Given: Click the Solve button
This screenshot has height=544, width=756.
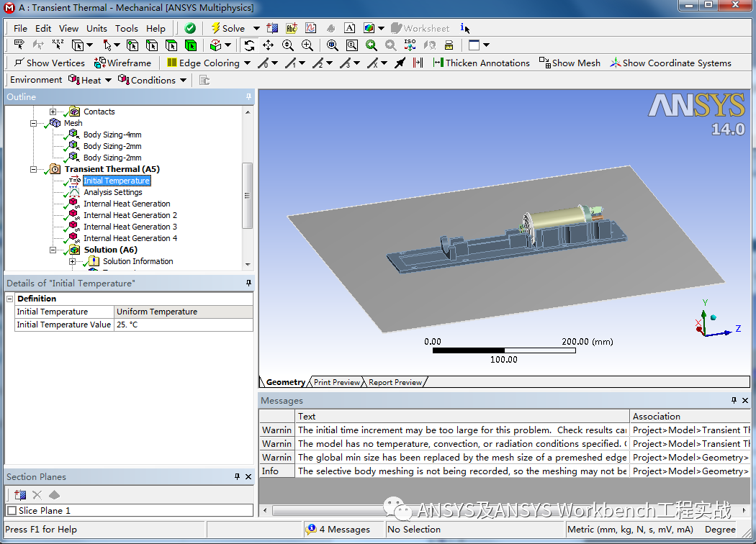Looking at the screenshot, I should (x=228, y=29).
